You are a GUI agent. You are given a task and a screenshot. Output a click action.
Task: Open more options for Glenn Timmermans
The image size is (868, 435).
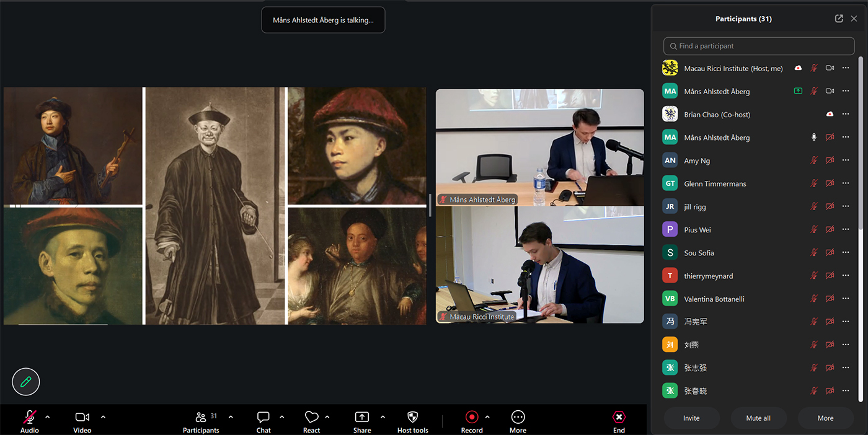point(846,183)
